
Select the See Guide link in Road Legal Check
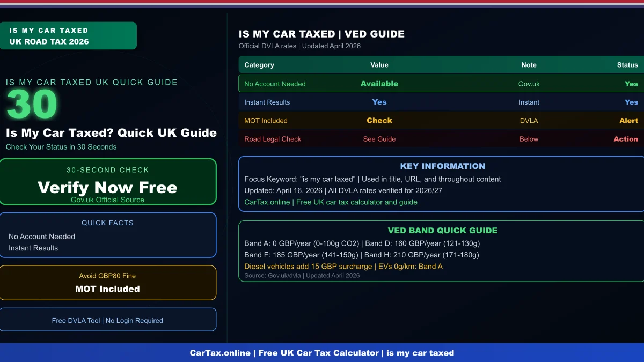point(379,139)
